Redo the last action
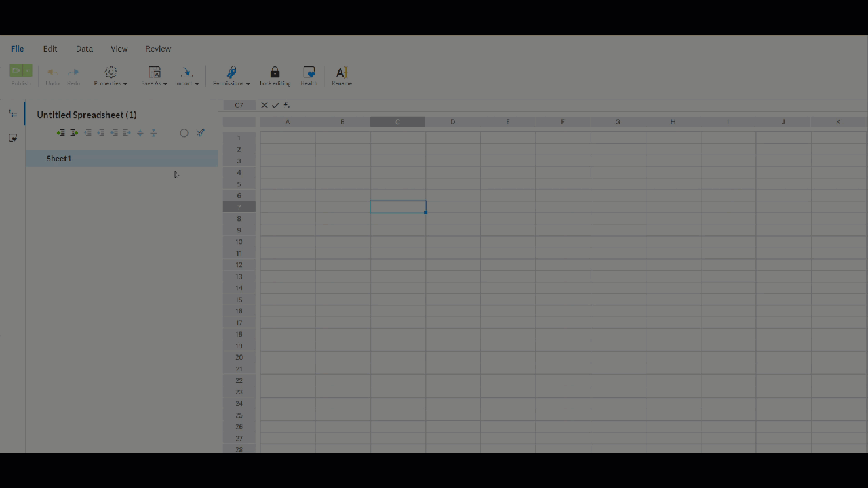868x488 pixels. tap(73, 73)
